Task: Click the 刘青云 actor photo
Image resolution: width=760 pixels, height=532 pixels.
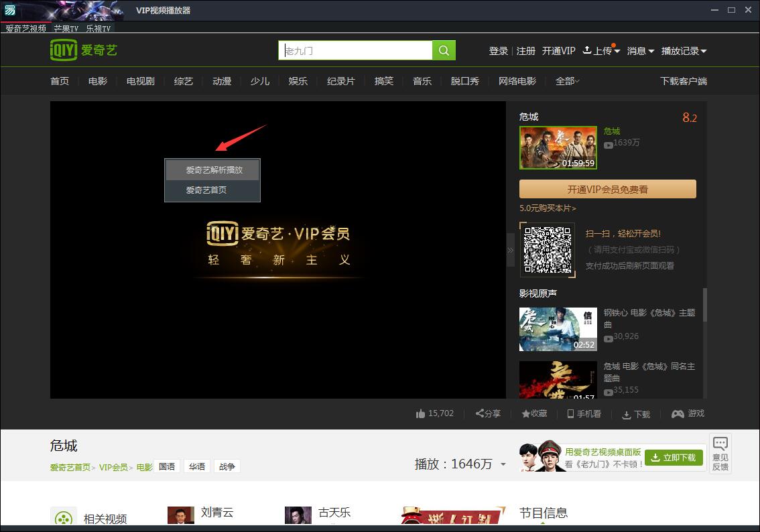Action: click(181, 515)
